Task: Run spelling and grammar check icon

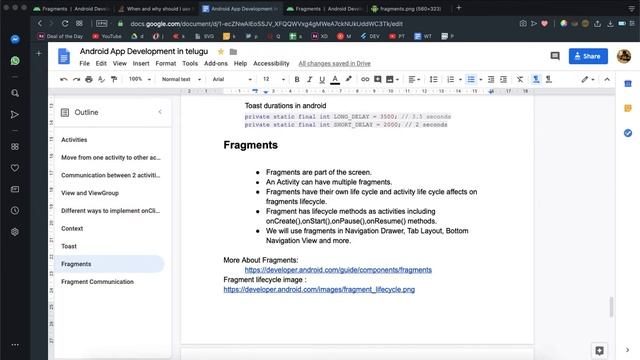Action: (x=102, y=79)
